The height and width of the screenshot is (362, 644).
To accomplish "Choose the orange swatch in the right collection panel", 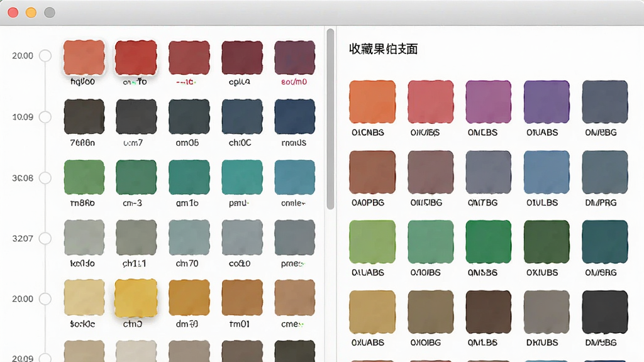I will coord(372,102).
